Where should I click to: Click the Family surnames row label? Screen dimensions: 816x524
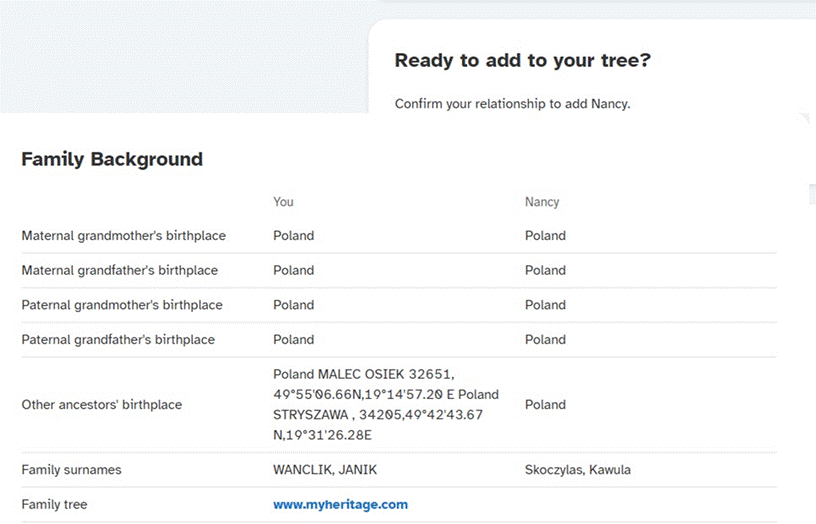[x=71, y=469]
